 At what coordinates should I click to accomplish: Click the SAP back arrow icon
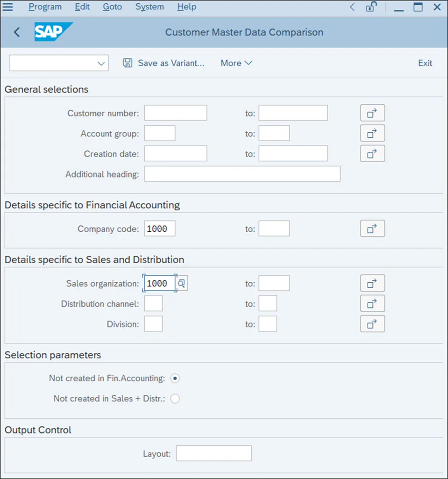click(17, 32)
